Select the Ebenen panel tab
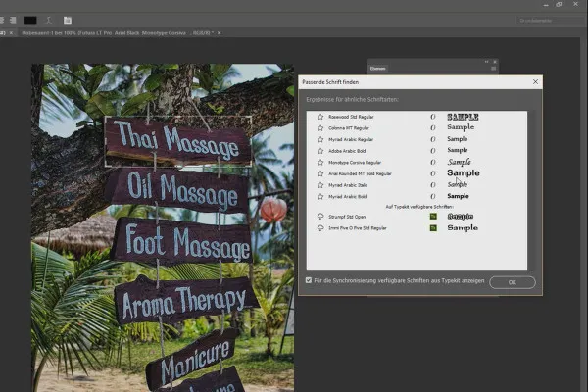This screenshot has width=588, height=392. click(377, 69)
